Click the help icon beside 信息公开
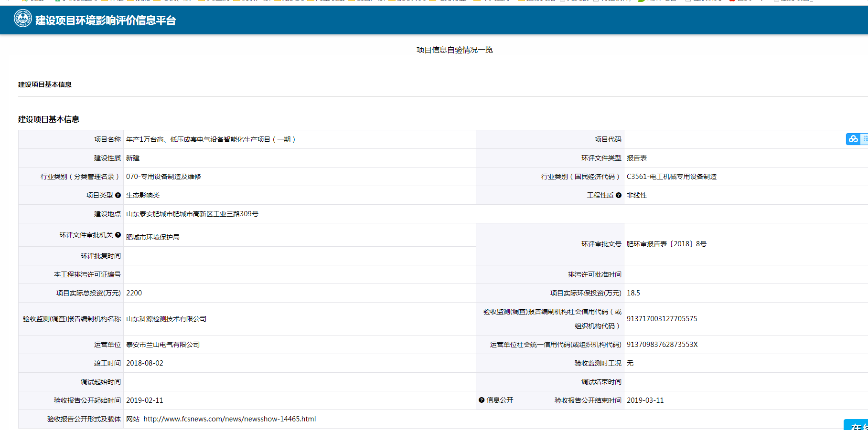Image resolution: width=868 pixels, height=430 pixels. pyautogui.click(x=482, y=400)
